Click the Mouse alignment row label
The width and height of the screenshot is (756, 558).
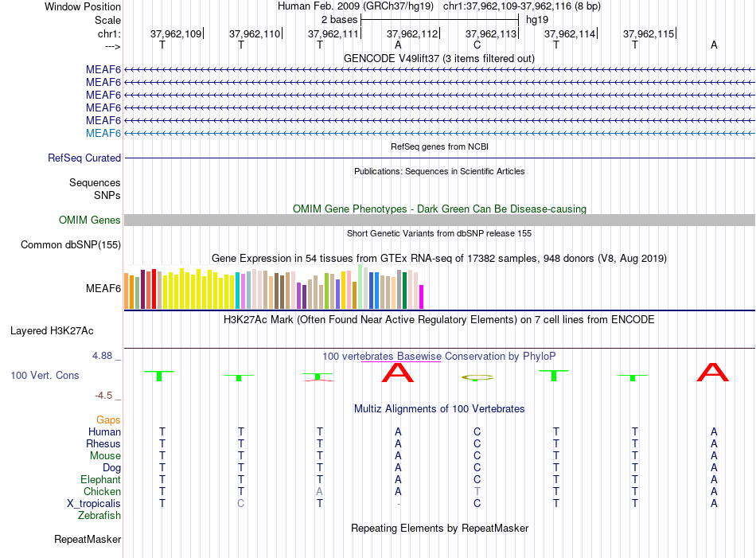point(105,456)
